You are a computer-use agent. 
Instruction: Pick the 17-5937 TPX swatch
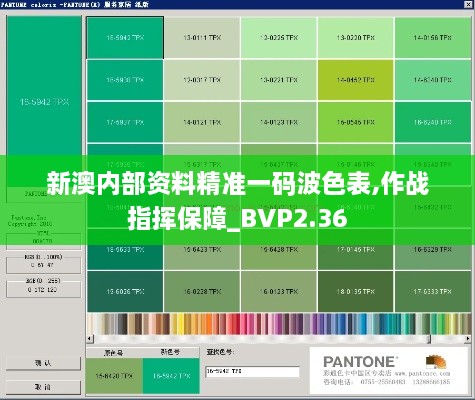tap(125, 122)
